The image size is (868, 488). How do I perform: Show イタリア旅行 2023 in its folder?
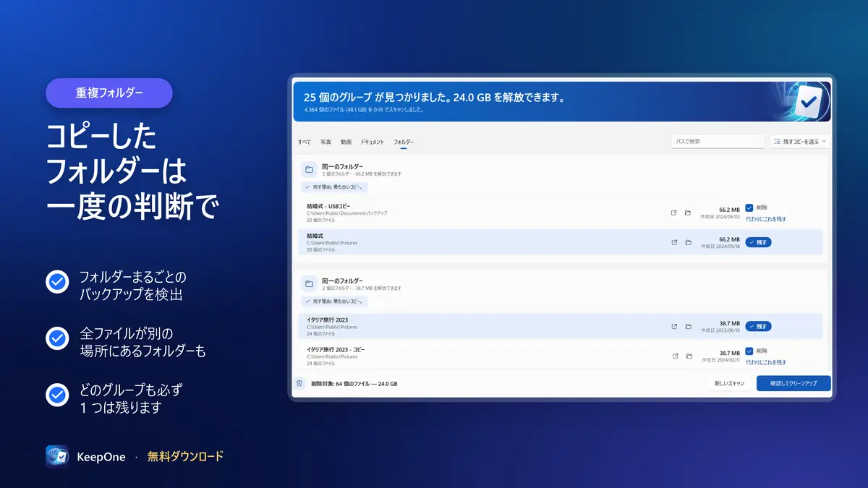(688, 326)
